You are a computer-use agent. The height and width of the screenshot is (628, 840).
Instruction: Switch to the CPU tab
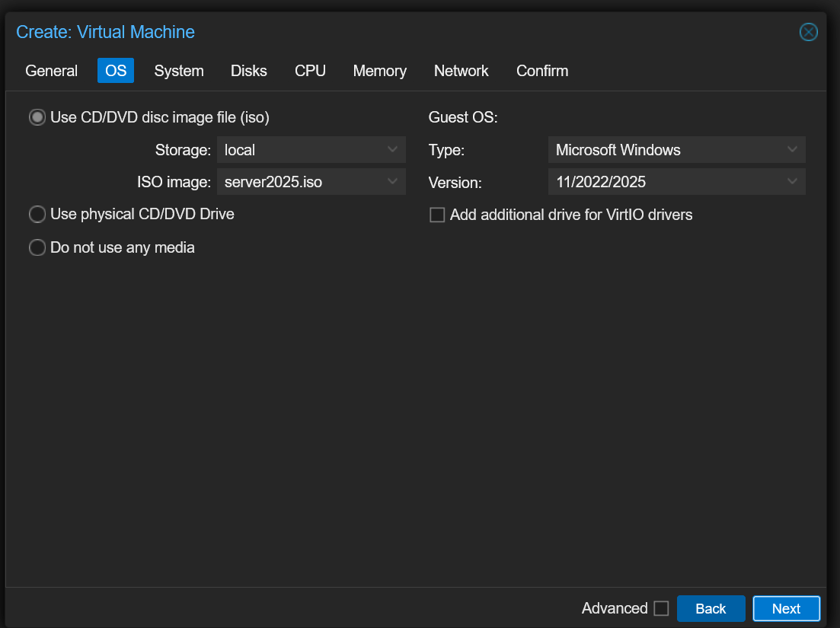pos(310,71)
